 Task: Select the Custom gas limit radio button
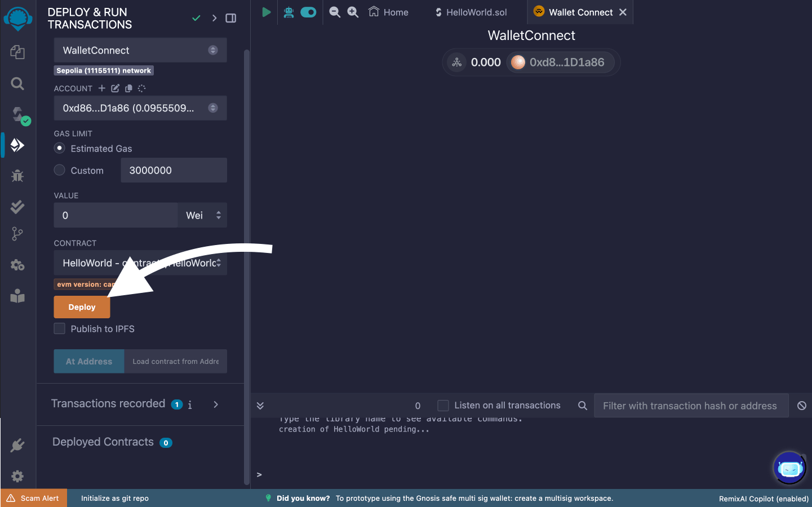click(59, 170)
